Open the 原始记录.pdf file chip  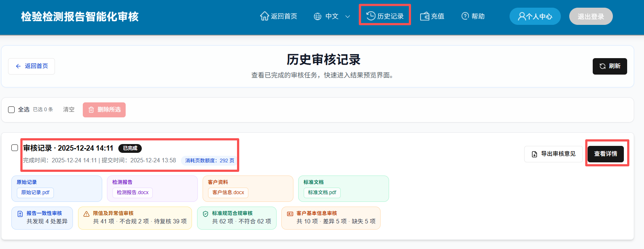[35, 193]
